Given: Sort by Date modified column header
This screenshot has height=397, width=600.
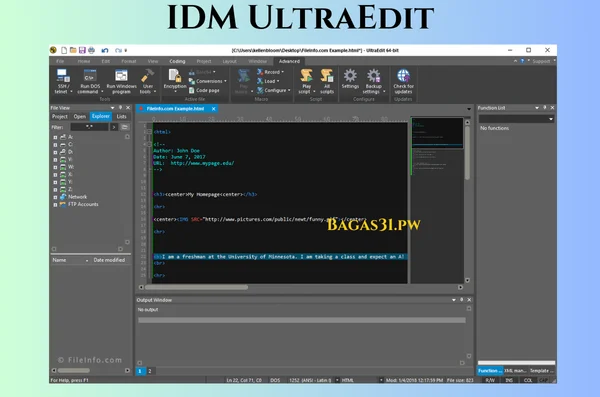Looking at the screenshot, I should (x=109, y=260).
